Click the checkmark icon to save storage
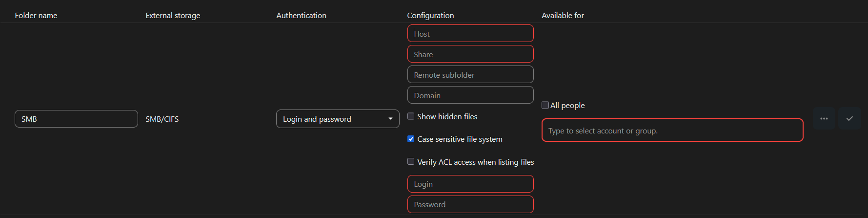The width and height of the screenshot is (868, 218). (849, 119)
